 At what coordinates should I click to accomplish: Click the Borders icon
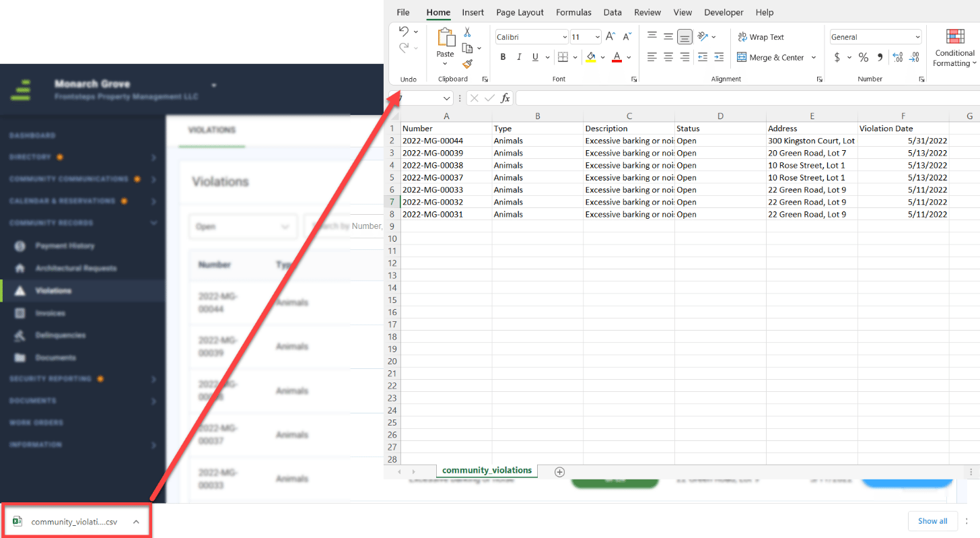coord(563,57)
